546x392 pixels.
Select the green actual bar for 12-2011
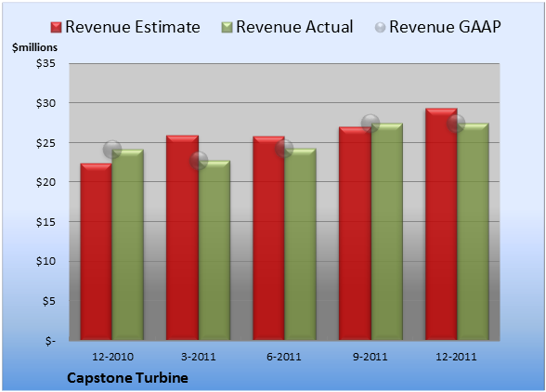[x=474, y=231]
